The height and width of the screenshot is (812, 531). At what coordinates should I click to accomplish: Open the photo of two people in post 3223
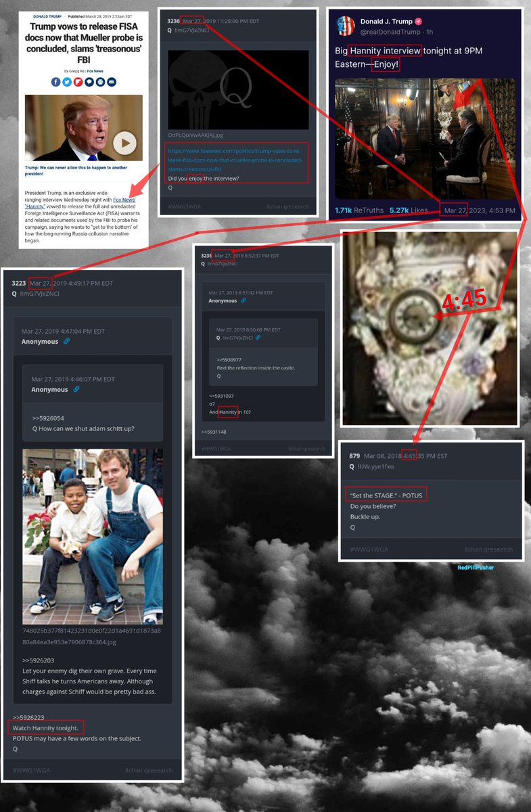93,537
